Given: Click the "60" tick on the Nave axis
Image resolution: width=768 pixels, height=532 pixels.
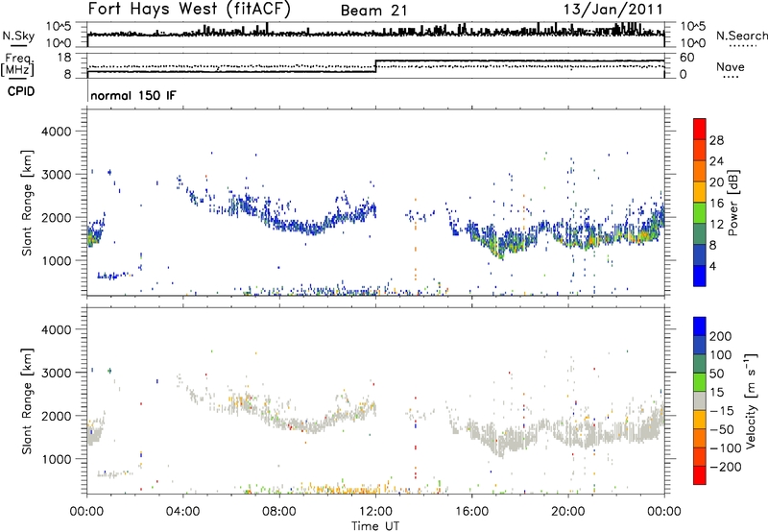Looking at the screenshot, I should [x=687, y=58].
